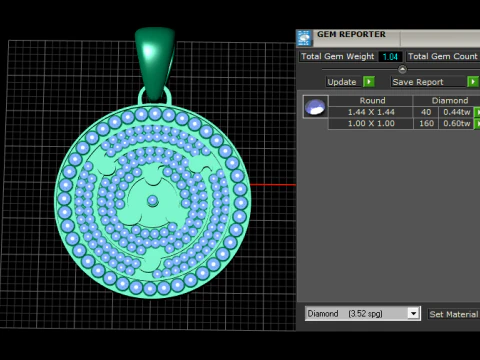Click the Total Gem Weight value 1.04

click(390, 57)
